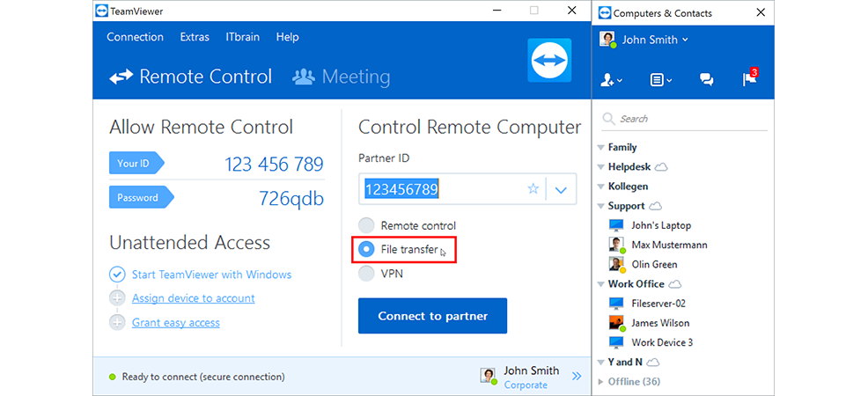Click the Assign device to account link
The height and width of the screenshot is (396, 868).
pyautogui.click(x=193, y=298)
